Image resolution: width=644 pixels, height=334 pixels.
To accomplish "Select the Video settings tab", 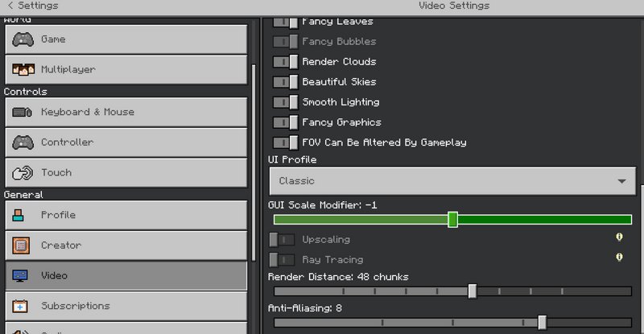I will 126,276.
